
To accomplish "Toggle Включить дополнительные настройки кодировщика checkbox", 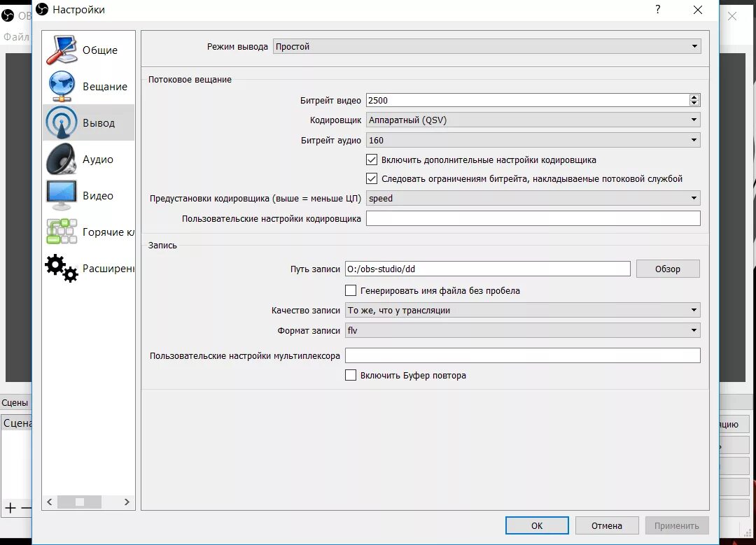I will pos(372,160).
